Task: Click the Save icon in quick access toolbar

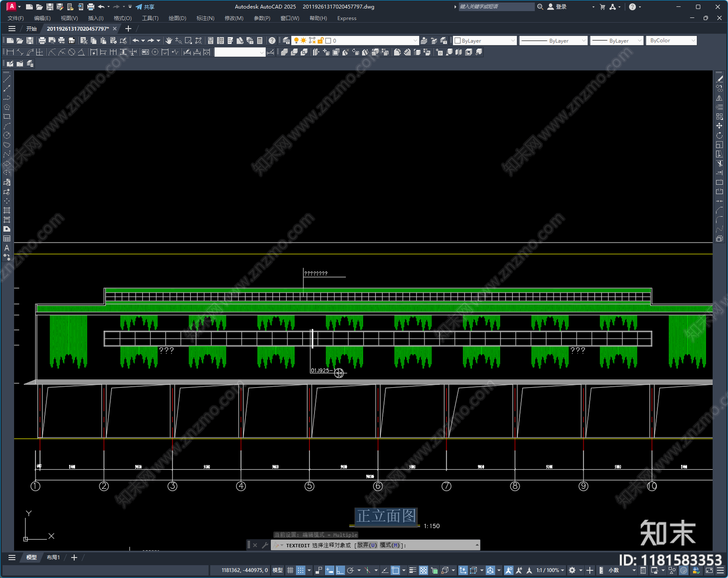Action: coord(50,7)
